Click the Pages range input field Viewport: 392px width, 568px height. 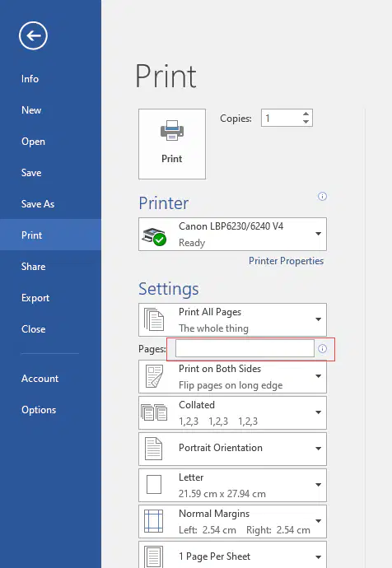245,348
